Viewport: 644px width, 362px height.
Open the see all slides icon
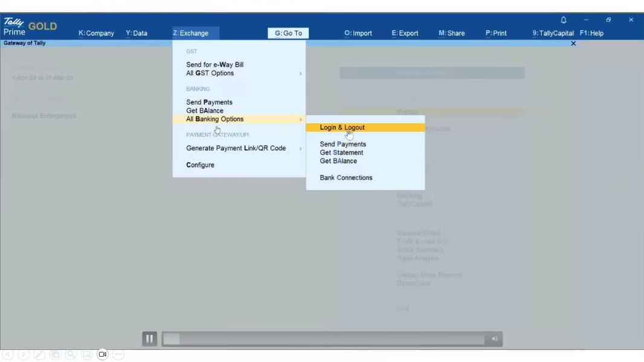pos(55,354)
